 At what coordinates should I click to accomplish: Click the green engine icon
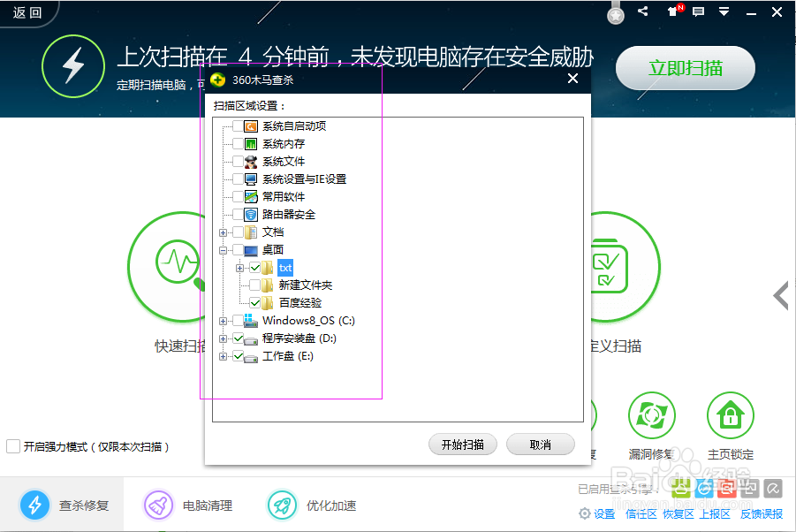[681, 489]
